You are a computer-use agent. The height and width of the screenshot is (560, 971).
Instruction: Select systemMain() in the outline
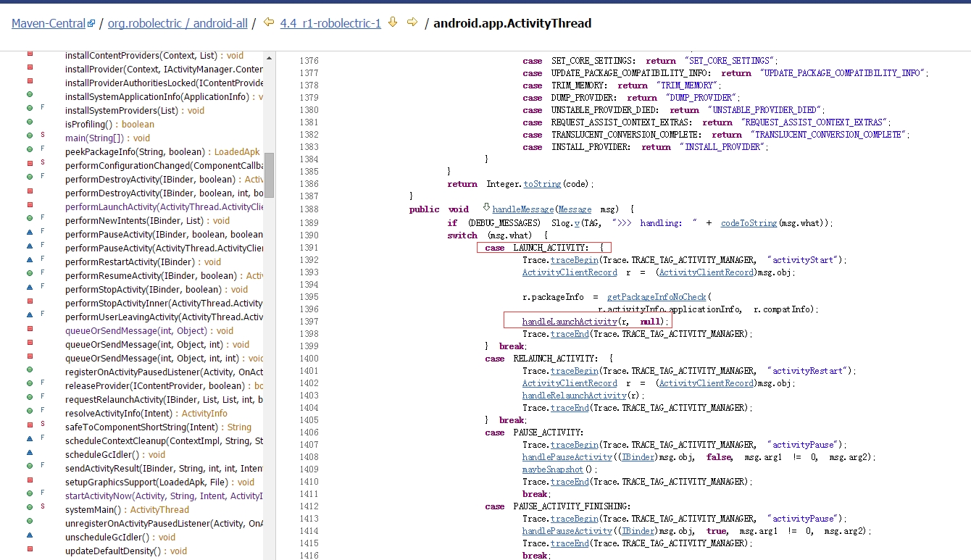127,509
